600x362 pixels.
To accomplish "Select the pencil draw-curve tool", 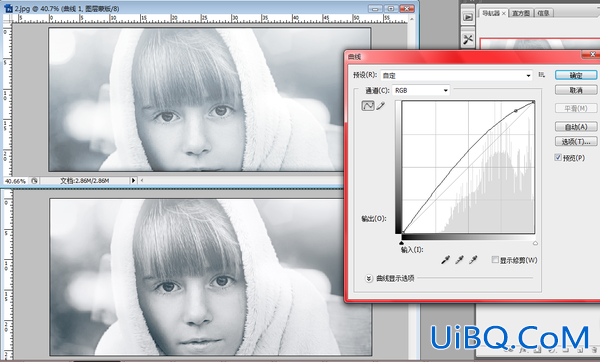I will point(380,106).
